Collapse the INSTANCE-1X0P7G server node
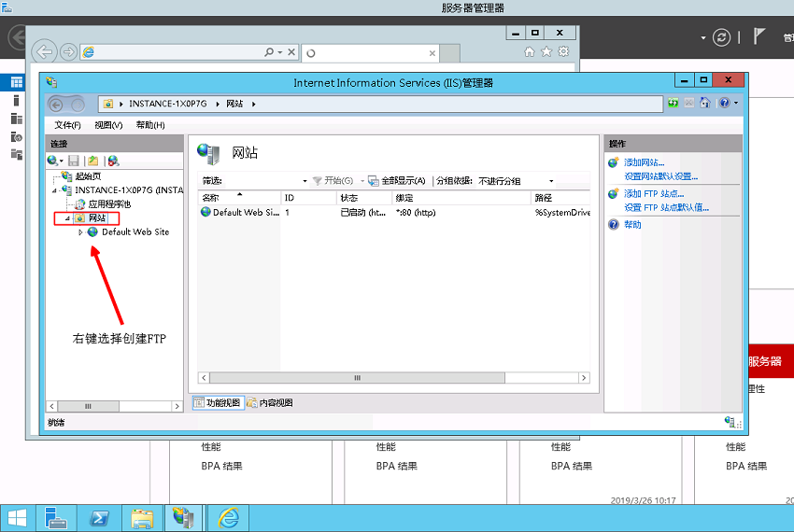Screen dimensions: 794x532 pos(54,190)
